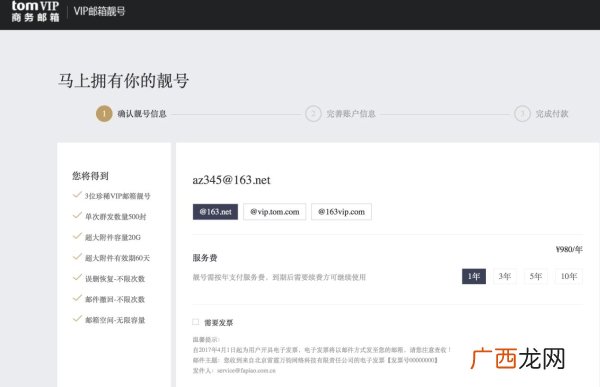Open the VIP邮箱靓号 header link
Screen dimensions: 600x387
(x=99, y=11)
